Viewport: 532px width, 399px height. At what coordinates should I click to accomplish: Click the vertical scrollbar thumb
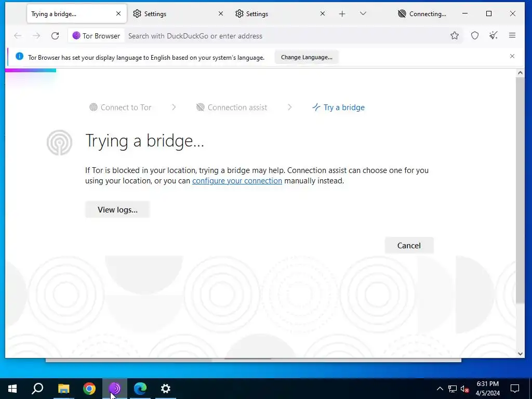(x=520, y=190)
